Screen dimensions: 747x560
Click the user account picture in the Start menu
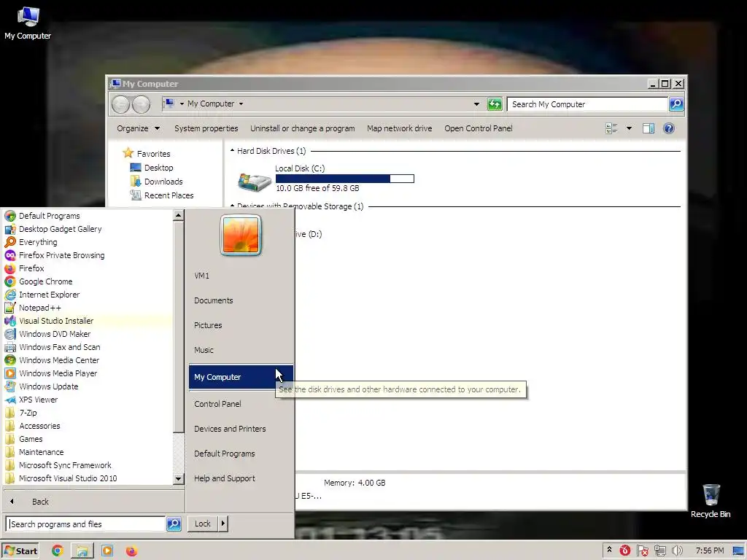[241, 235]
